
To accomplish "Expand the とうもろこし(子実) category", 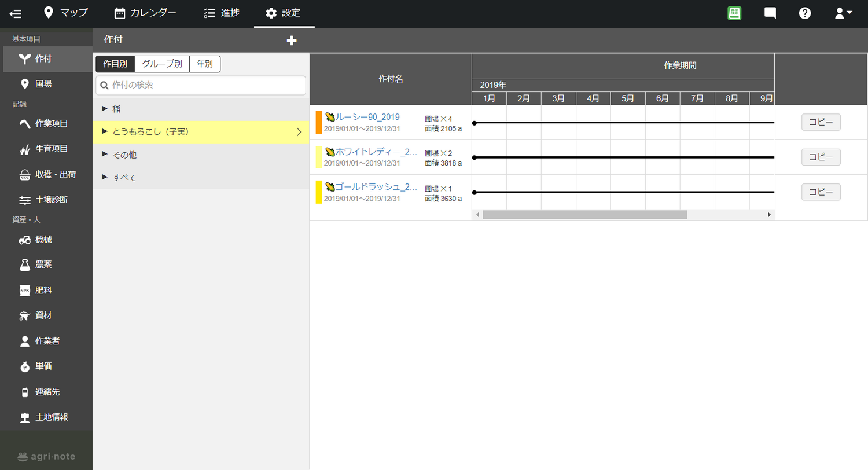I will [201, 132].
